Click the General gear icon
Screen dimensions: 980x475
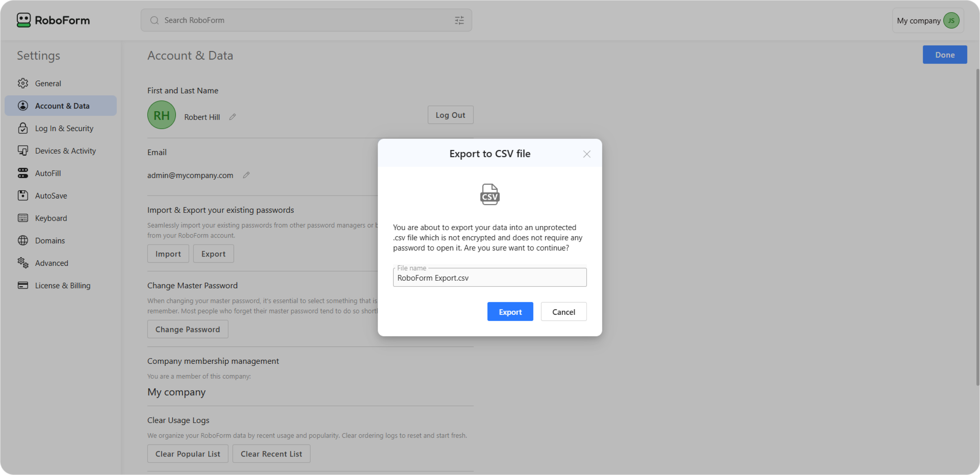(x=23, y=83)
